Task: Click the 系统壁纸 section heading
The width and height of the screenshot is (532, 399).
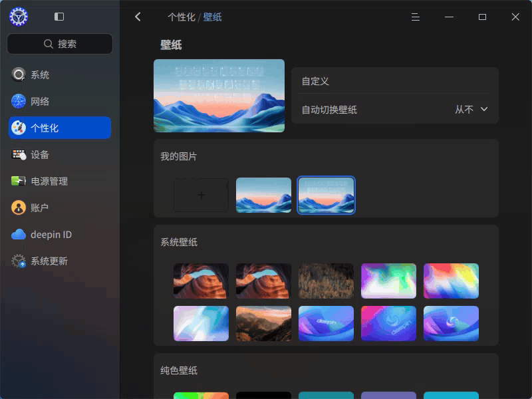Action: (x=179, y=242)
